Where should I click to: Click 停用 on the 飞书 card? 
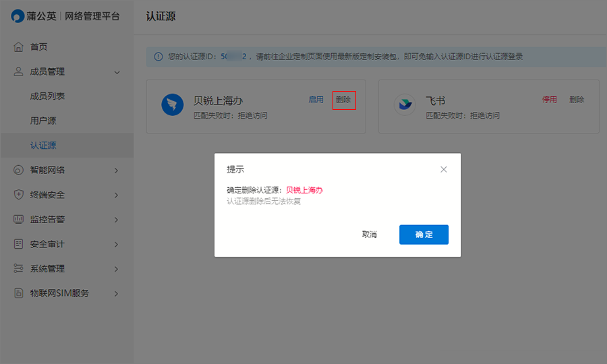point(549,100)
